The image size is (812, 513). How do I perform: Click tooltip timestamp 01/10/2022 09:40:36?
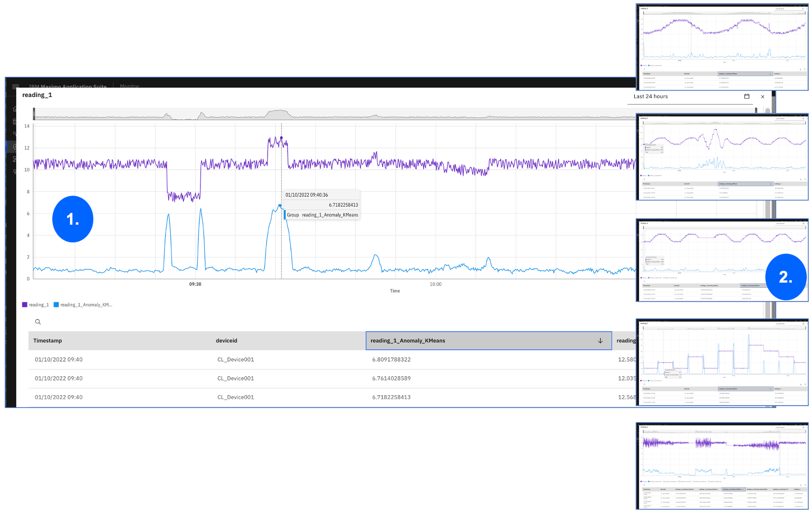tap(307, 195)
